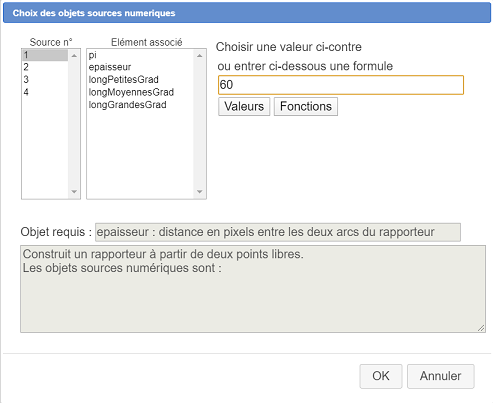The height and width of the screenshot is (403, 493).
Task: Select source number 2 in list
Action: coord(45,67)
